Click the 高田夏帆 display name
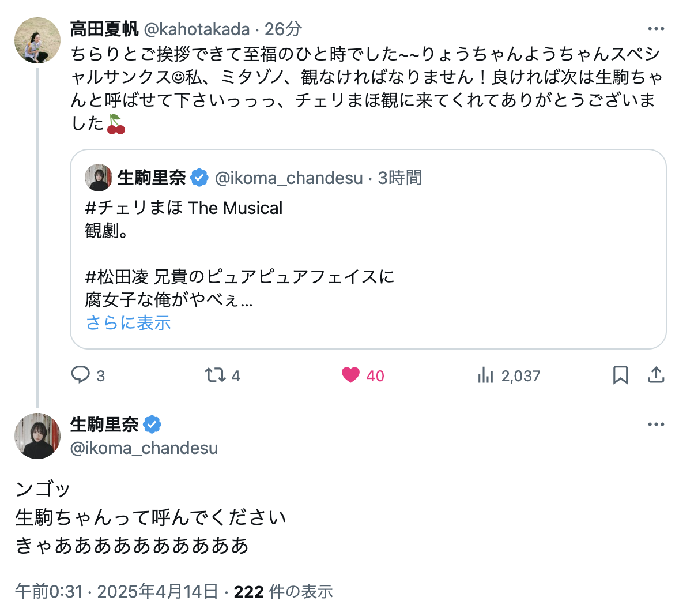The image size is (679, 616). coord(104,29)
